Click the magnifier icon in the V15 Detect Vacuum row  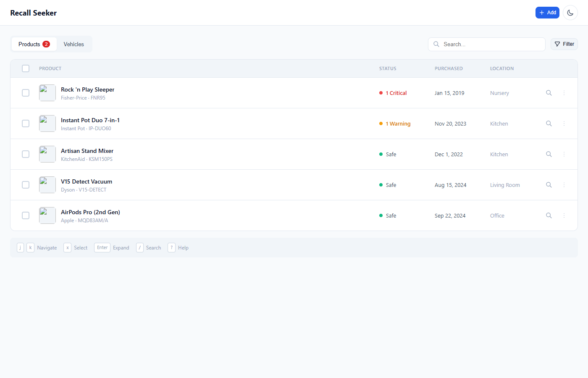tap(549, 185)
